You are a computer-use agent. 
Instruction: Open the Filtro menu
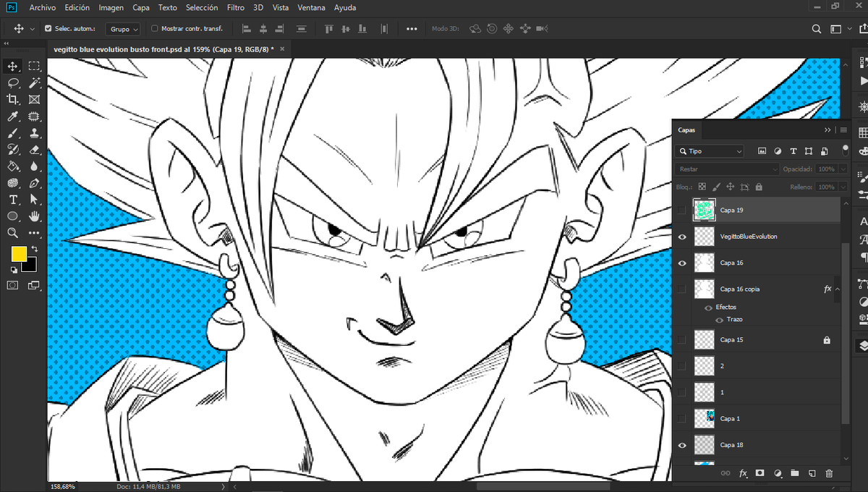click(235, 7)
